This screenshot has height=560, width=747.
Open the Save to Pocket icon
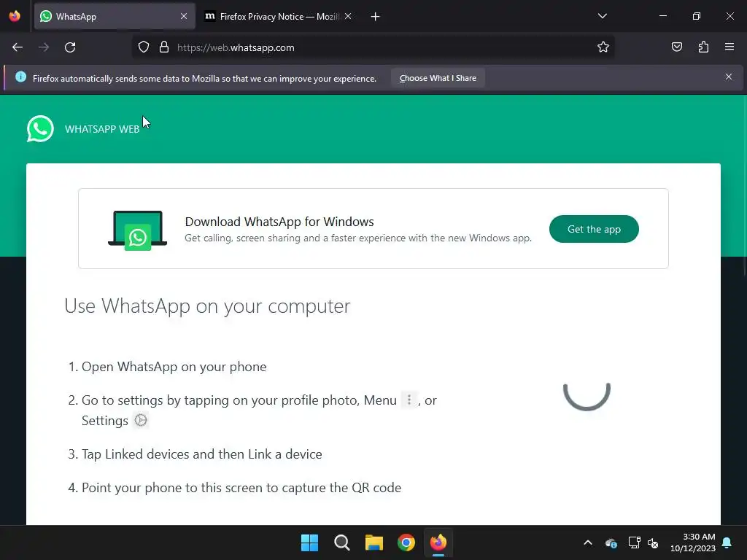coord(676,47)
